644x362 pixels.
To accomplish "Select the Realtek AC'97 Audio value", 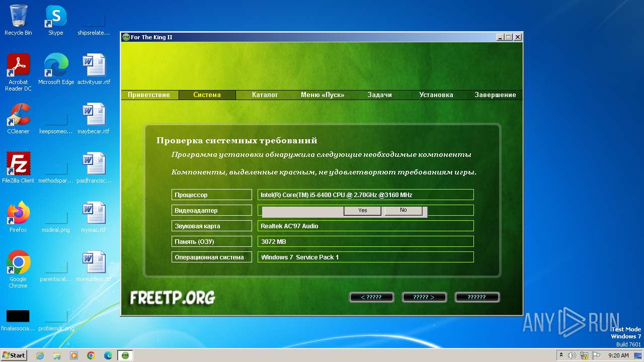I will coord(366,226).
